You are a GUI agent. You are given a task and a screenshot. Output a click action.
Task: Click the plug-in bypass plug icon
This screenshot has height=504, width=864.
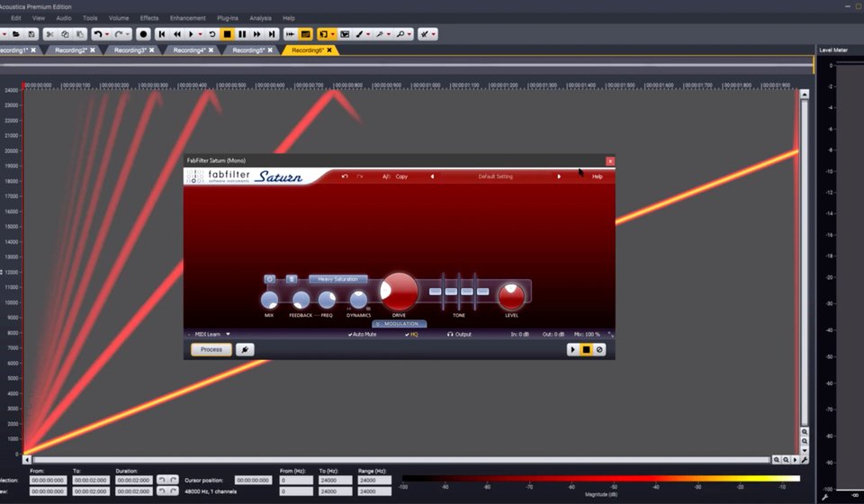pyautogui.click(x=245, y=350)
